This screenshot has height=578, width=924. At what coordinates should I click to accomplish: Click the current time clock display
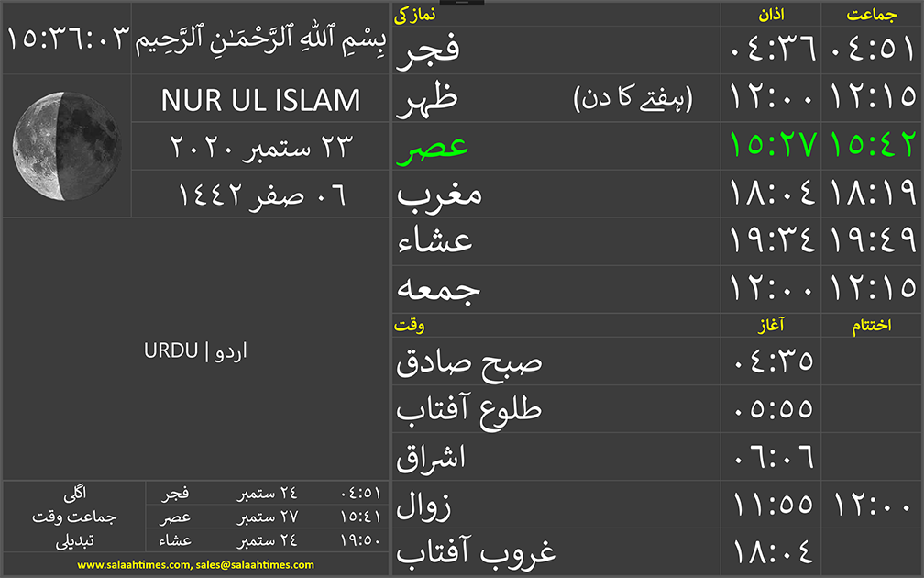tap(68, 40)
